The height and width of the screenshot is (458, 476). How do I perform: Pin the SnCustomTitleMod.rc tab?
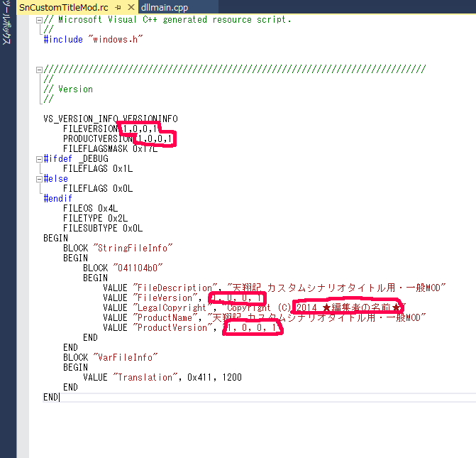[x=118, y=7]
